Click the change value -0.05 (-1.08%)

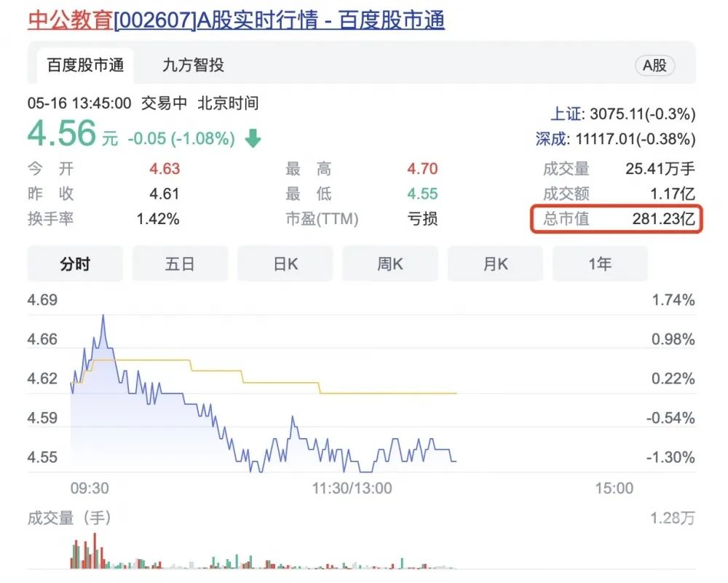[x=181, y=138]
